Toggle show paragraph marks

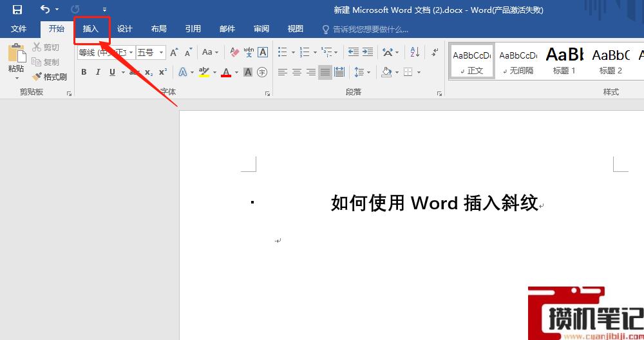click(x=435, y=52)
